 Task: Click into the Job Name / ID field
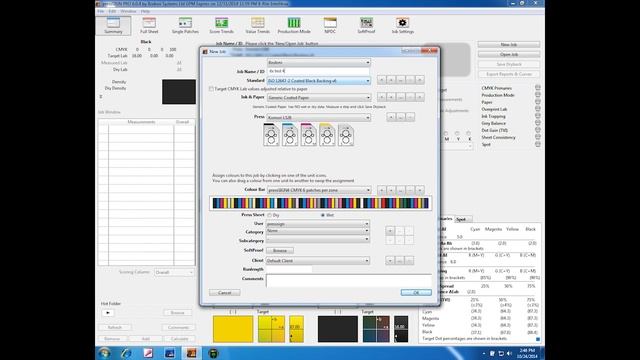[x=319, y=71]
